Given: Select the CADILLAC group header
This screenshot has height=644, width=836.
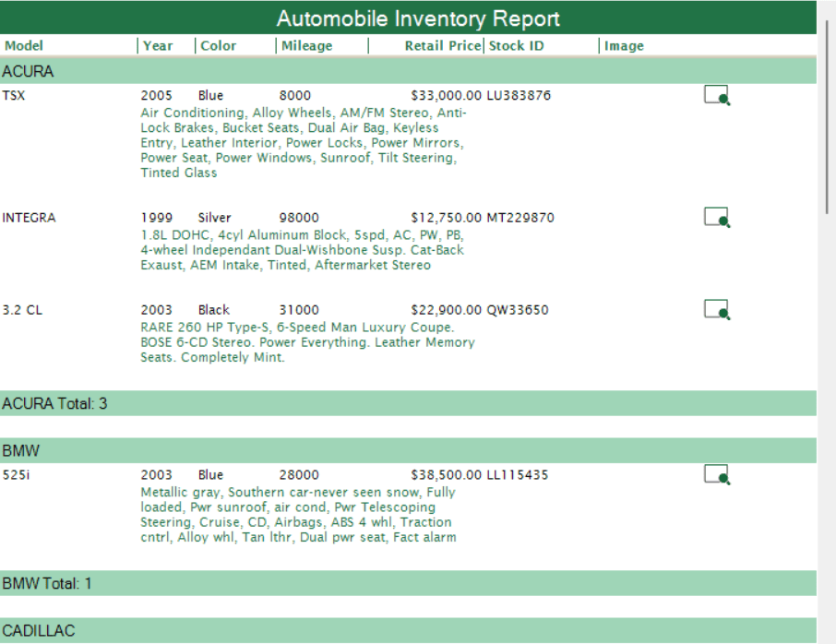Looking at the screenshot, I should 408,630.
